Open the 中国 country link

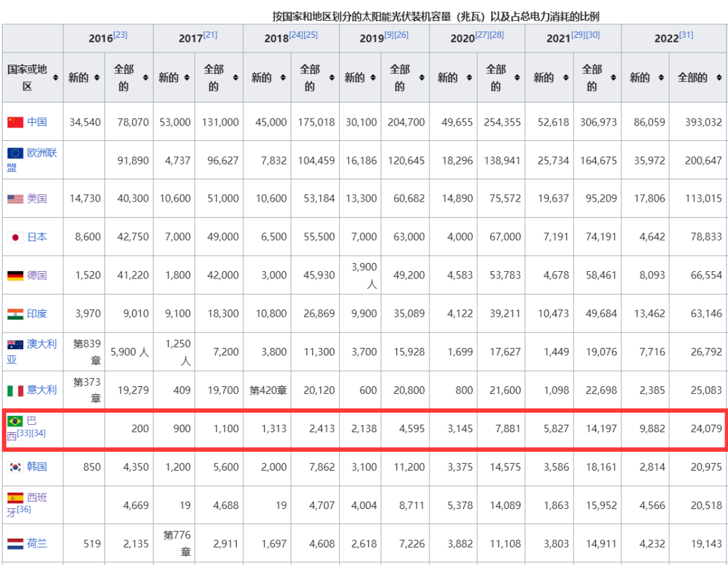tap(37, 122)
